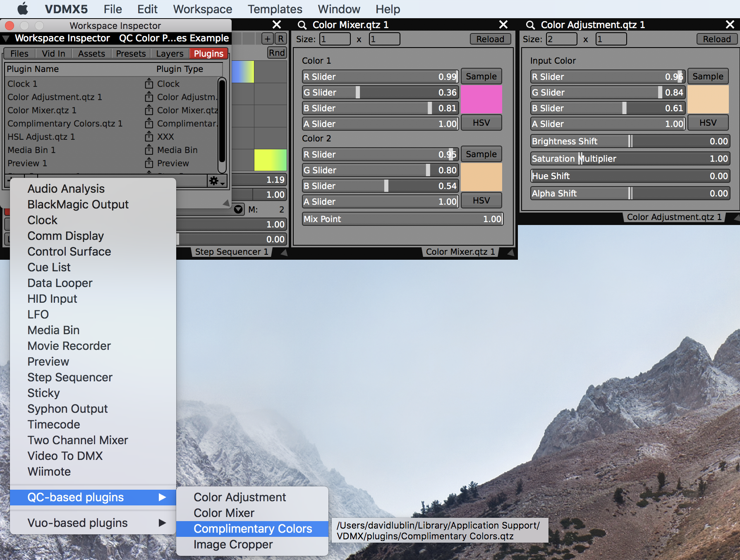The height and width of the screenshot is (560, 740).
Task: Click the Color 1 G Slider
Action: (380, 92)
